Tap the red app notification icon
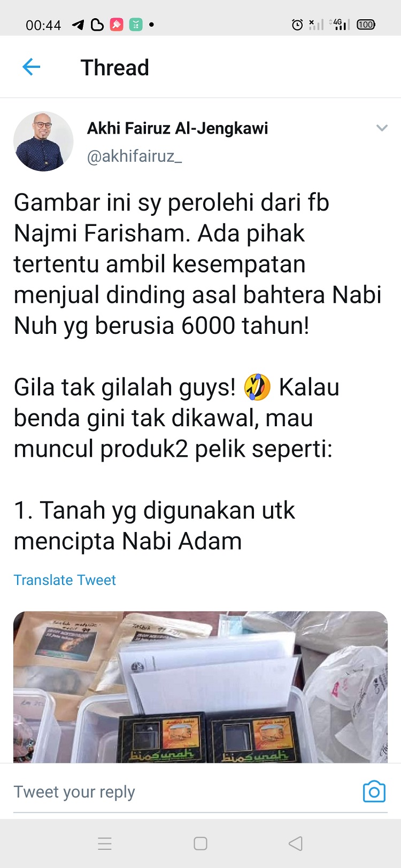The width and height of the screenshot is (401, 868). point(117,25)
